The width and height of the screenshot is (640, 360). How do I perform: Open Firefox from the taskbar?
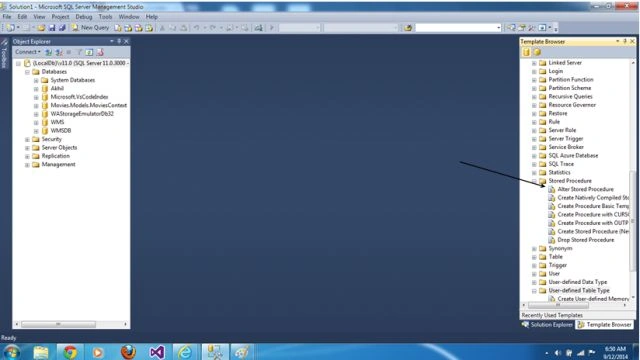tap(128, 352)
